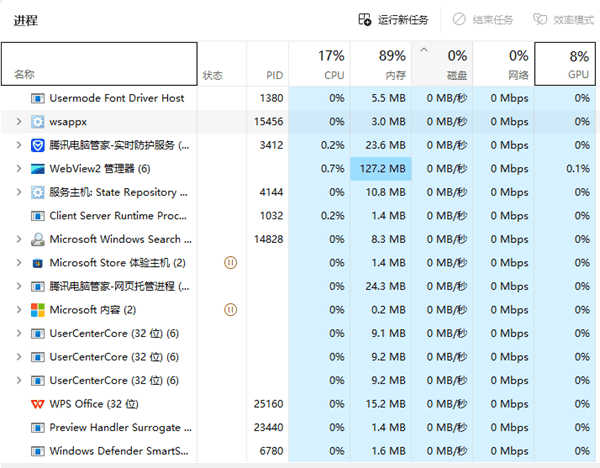Expand 腾讯电脑管家-网页托管进程 group
This screenshot has height=468, width=600.
pos(18,286)
